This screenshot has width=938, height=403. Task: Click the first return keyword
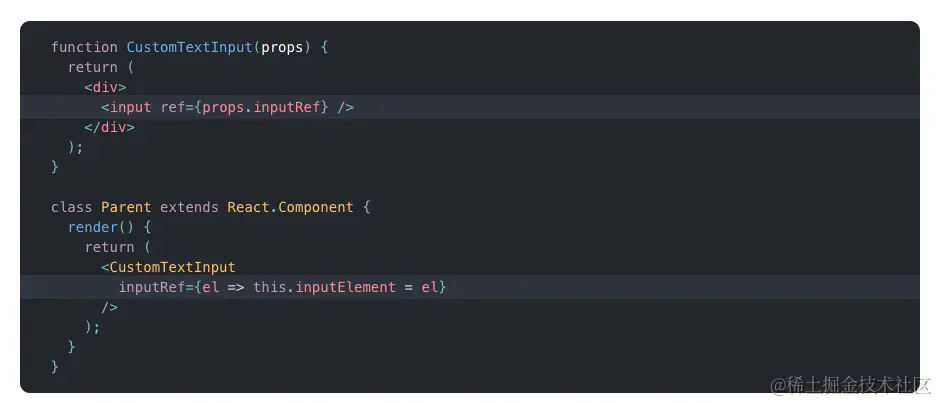[93, 68]
